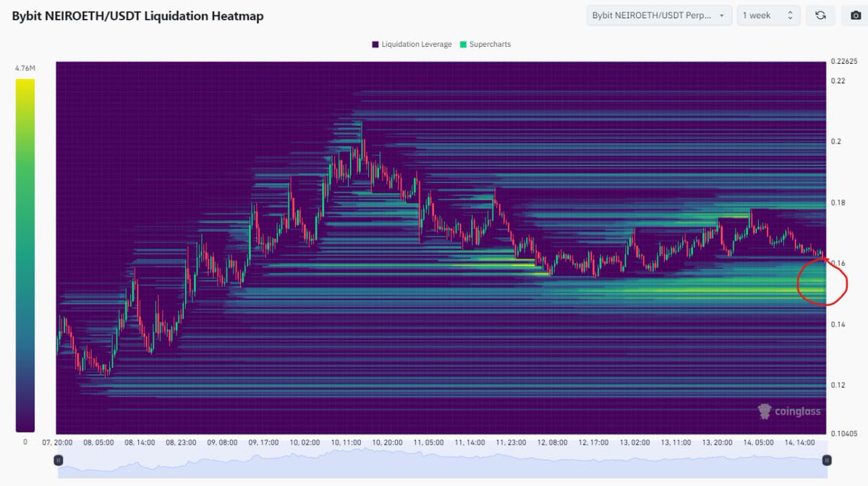Click the 08, 14:00 time label
The width and height of the screenshot is (868, 486).
(x=141, y=442)
